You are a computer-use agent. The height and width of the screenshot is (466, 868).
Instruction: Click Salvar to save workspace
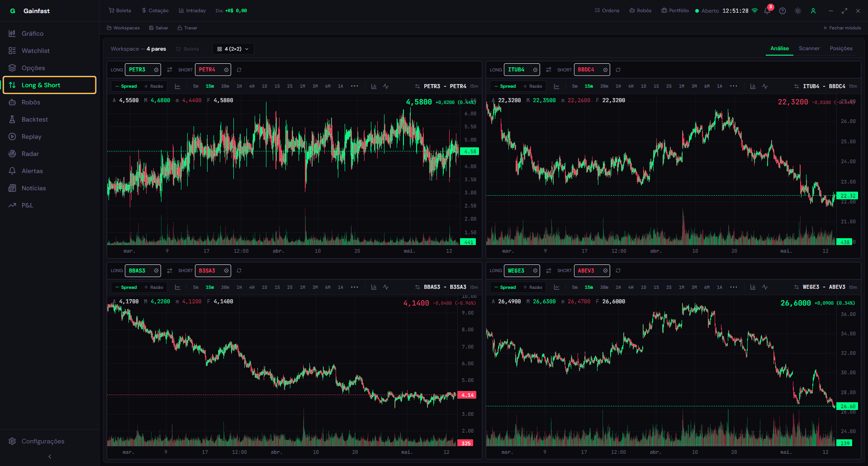tap(158, 28)
